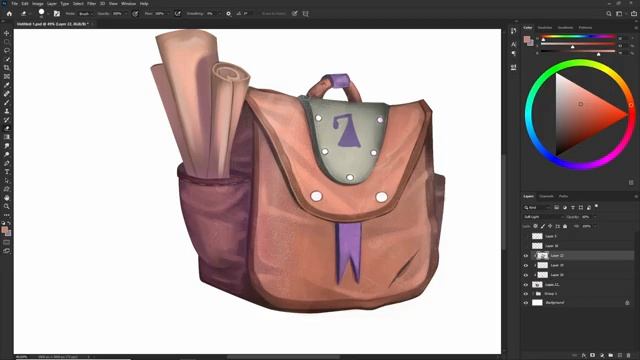Open the layer Opacity dropdown arrow
Viewport: 640px width, 360px height.
coord(594,217)
